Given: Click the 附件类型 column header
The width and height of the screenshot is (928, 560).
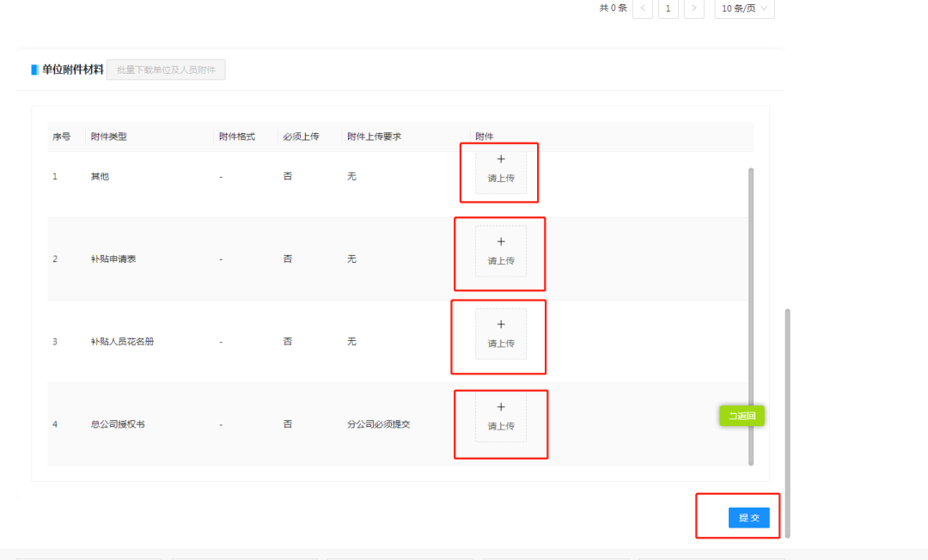Looking at the screenshot, I should (x=109, y=137).
